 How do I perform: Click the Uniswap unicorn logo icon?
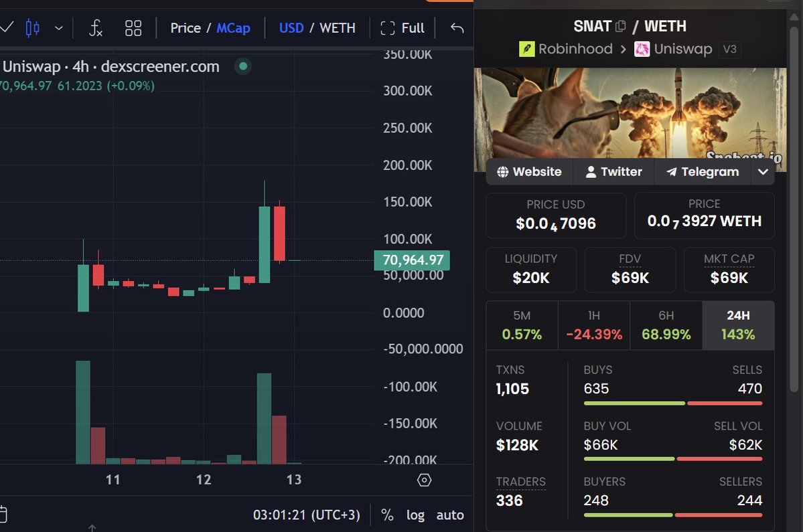642,49
